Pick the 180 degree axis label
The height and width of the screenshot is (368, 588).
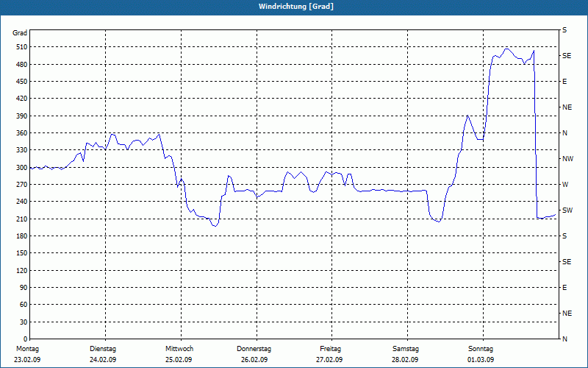pyautogui.click(x=22, y=236)
